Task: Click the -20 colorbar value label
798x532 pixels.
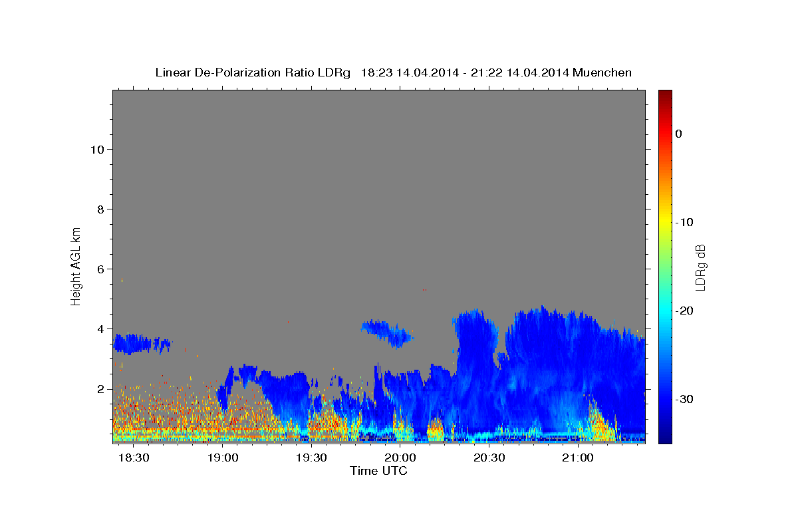Action: (685, 311)
